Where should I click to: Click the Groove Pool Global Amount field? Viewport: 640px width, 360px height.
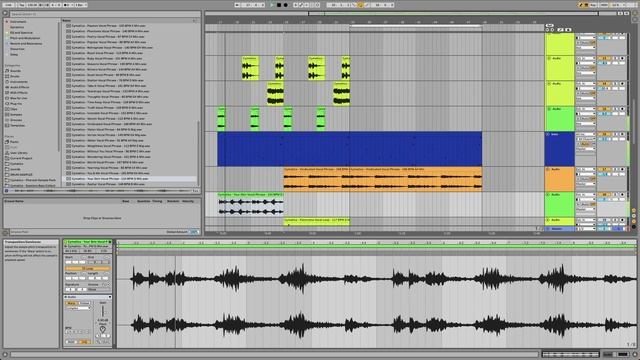click(x=194, y=232)
